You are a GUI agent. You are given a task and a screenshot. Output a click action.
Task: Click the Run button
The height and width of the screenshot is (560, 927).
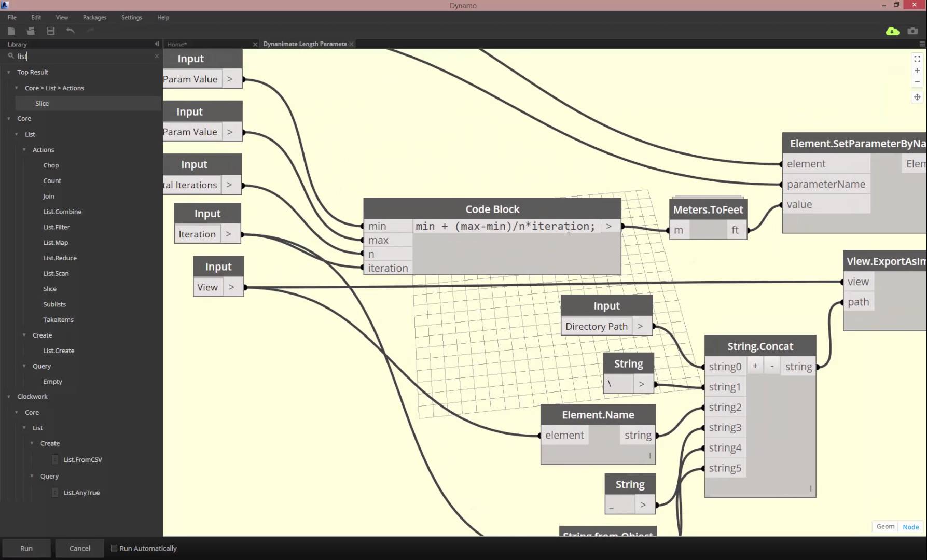(26, 548)
